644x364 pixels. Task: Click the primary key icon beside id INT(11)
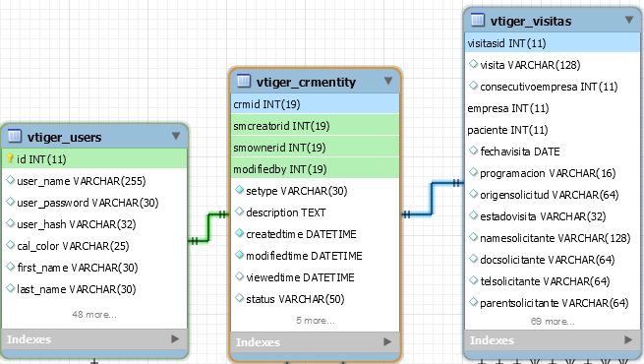[x=10, y=158]
